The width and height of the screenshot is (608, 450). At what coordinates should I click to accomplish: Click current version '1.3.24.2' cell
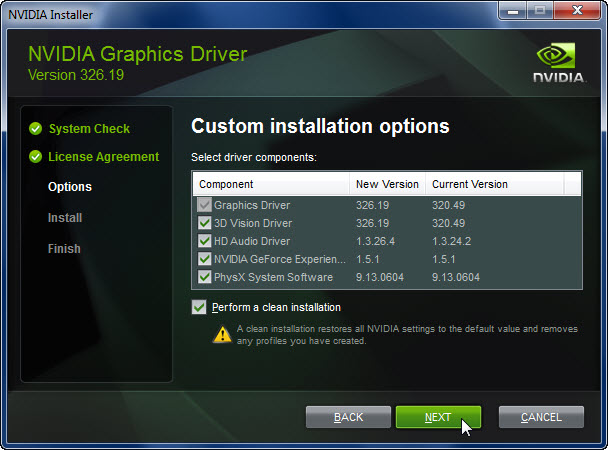coord(451,241)
